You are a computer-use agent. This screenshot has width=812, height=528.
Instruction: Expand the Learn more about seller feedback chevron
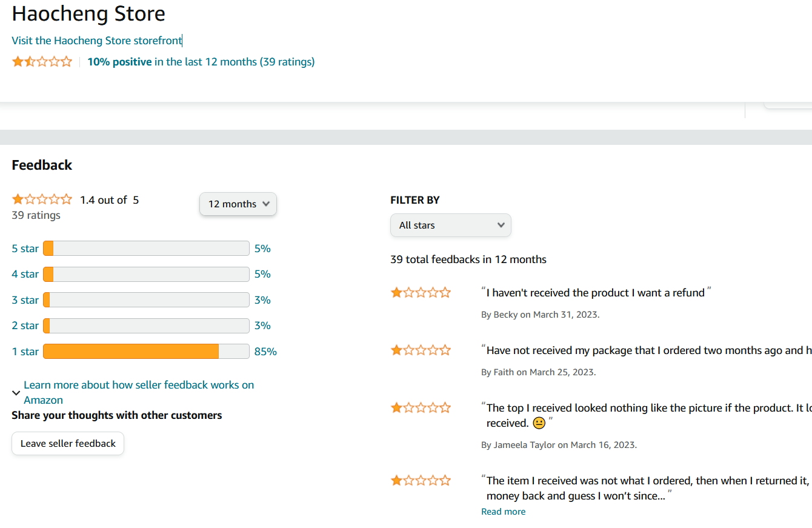[x=16, y=393]
